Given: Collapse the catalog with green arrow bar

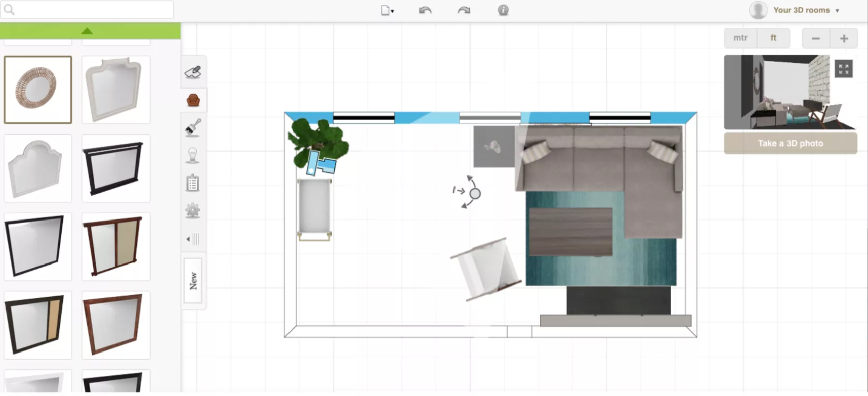Looking at the screenshot, I should pos(90,31).
